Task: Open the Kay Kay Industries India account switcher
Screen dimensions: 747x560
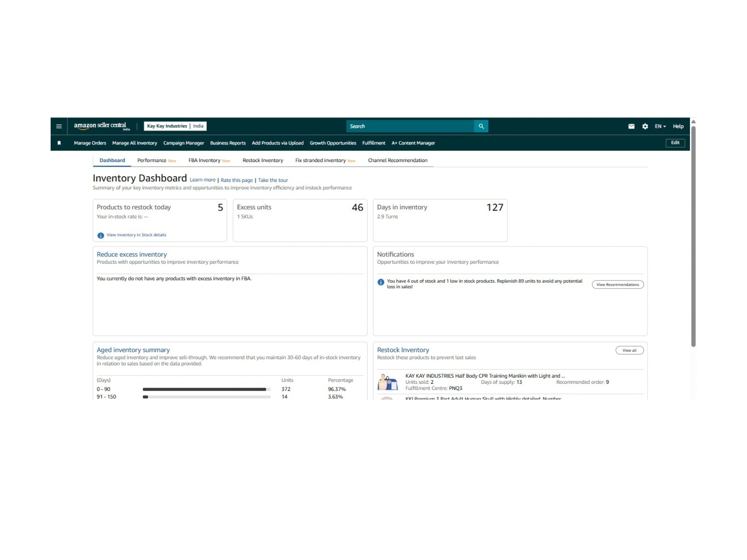Action: [175, 126]
